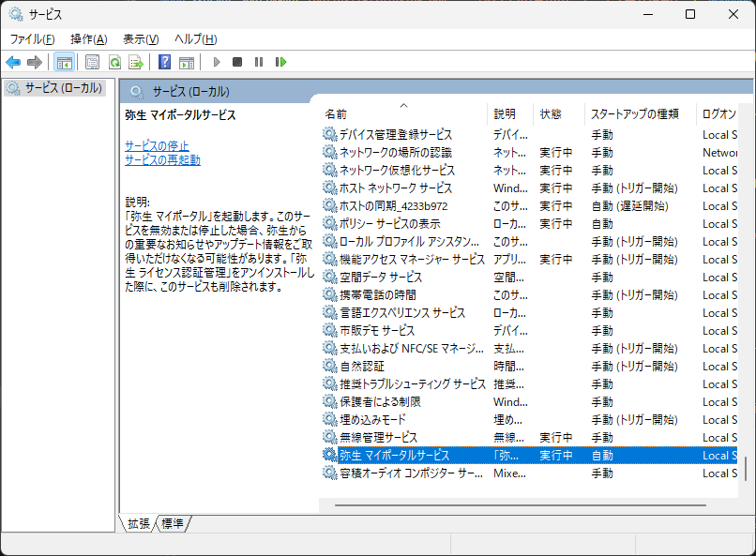The width and height of the screenshot is (756, 556).
Task: Select the ホストの同期_4233b972 service
Action: (x=529, y=205)
